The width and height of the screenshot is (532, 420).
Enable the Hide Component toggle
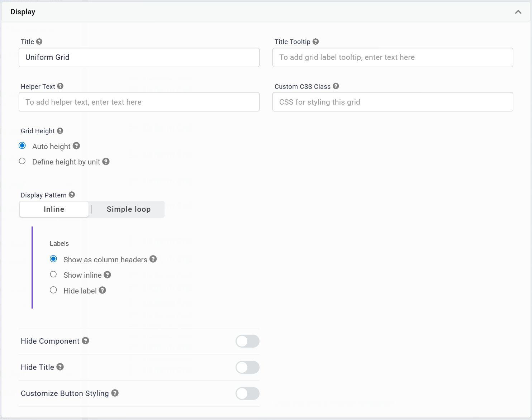pyautogui.click(x=247, y=341)
